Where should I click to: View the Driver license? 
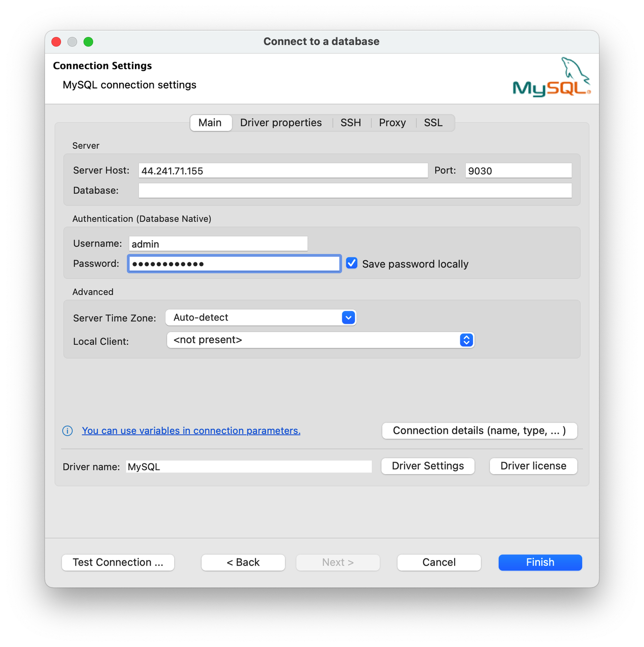(x=533, y=466)
